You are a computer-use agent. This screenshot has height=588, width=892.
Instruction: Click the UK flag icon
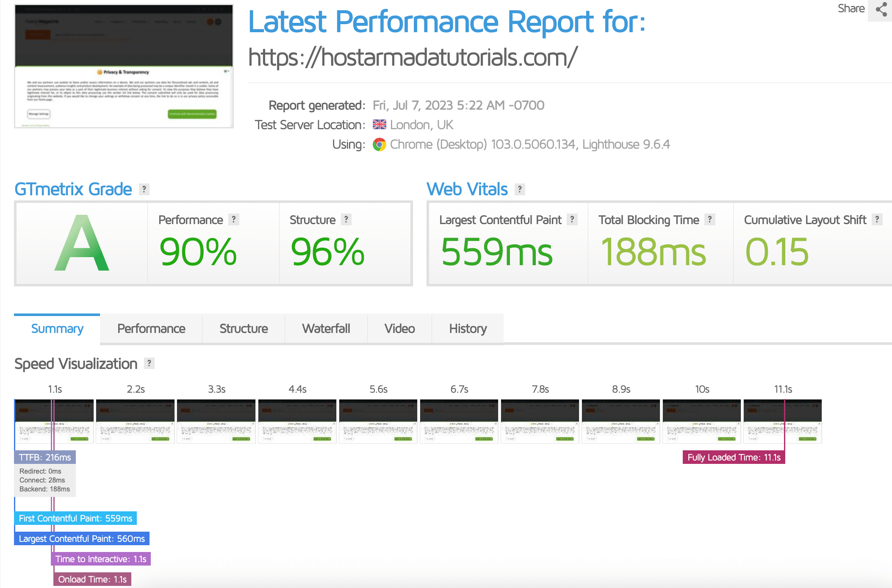tap(379, 125)
